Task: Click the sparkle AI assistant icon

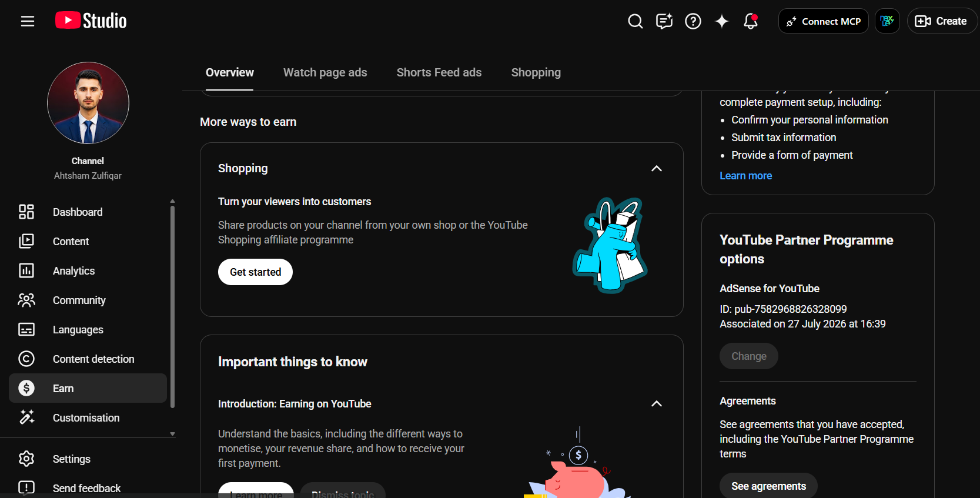Action: coord(722,22)
